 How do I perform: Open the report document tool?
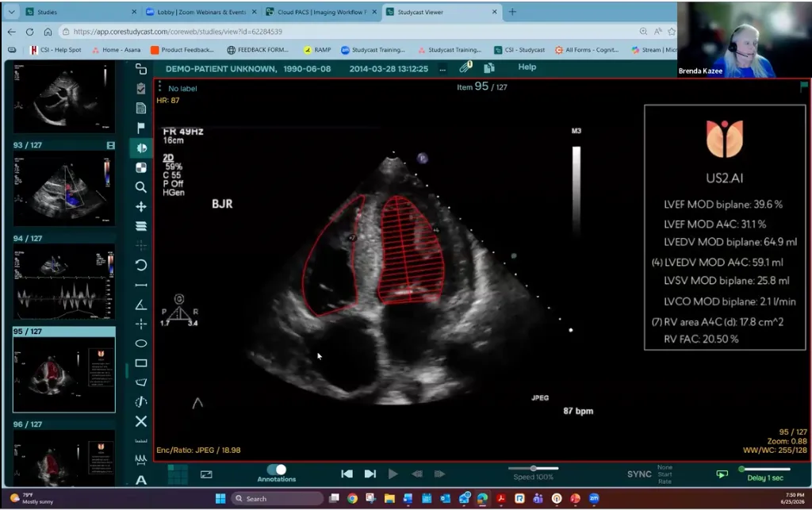pos(141,108)
